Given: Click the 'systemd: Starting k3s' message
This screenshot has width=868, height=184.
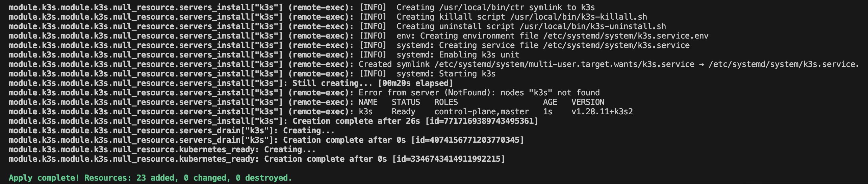Looking at the screenshot, I should (x=446, y=74).
